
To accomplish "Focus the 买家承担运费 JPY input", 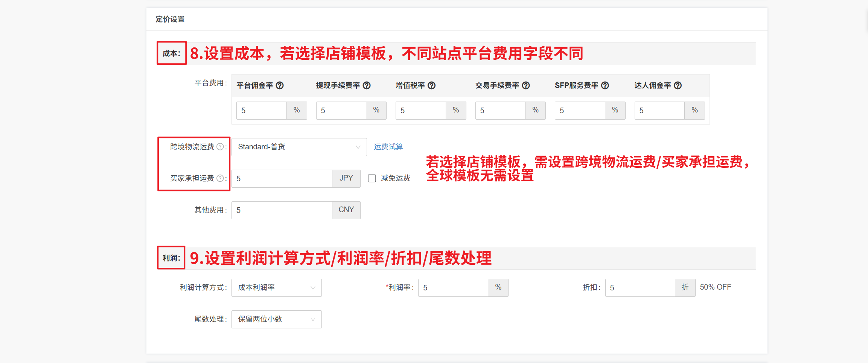I will [282, 179].
